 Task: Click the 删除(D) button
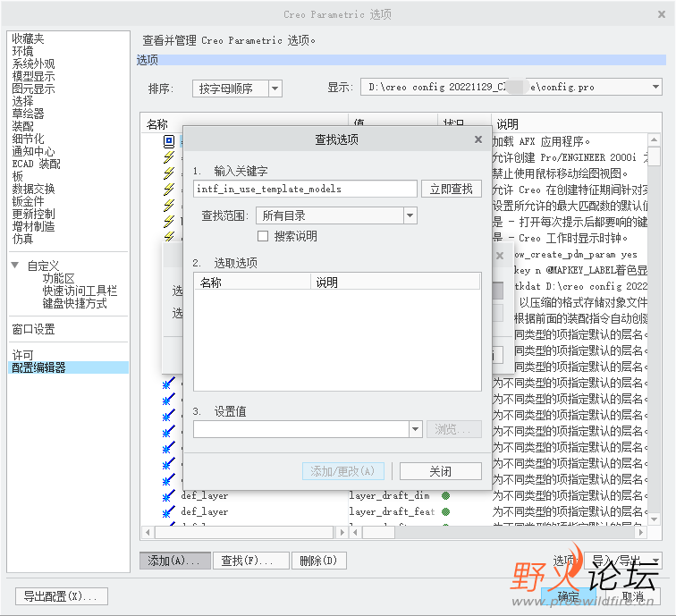point(319,561)
